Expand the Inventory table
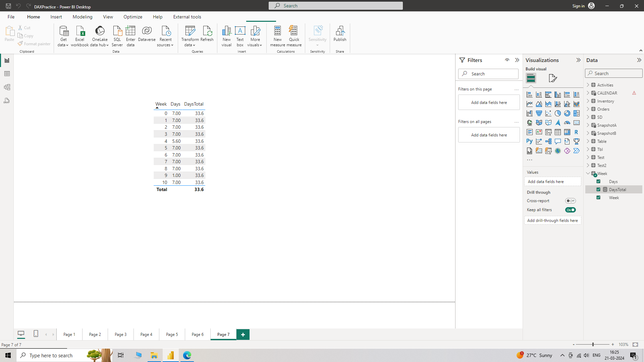The image size is (644, 362). tap(588, 101)
